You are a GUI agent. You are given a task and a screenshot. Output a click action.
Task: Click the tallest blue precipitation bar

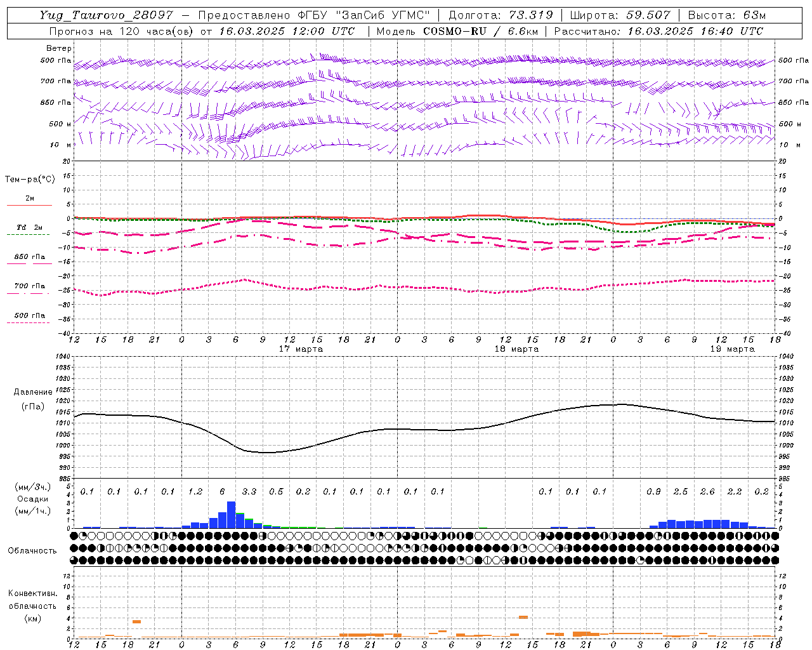click(232, 515)
